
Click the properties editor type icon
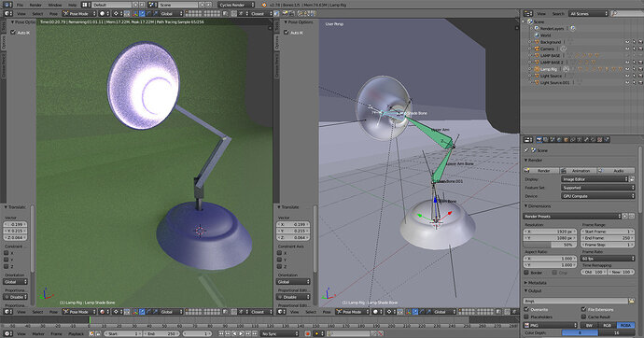[527, 140]
